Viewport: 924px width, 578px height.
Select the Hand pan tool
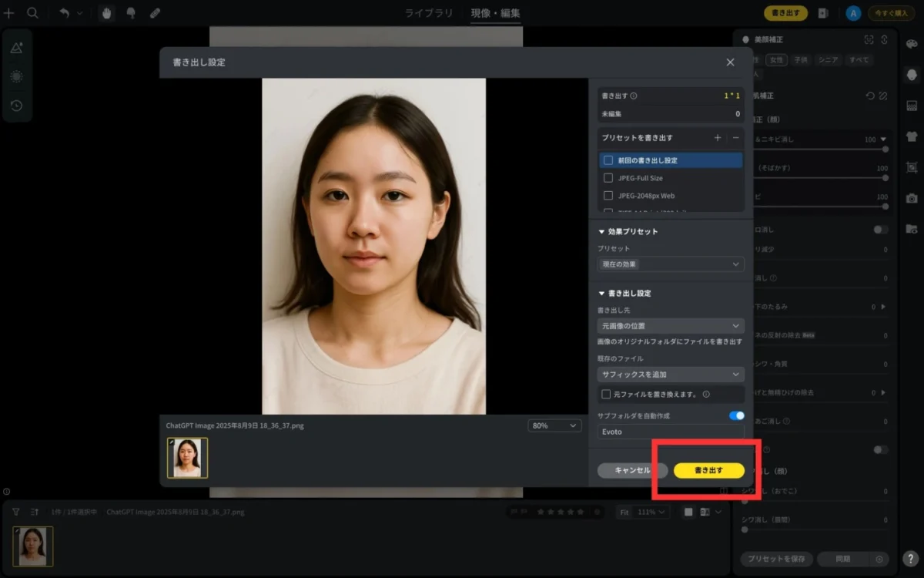pos(106,13)
